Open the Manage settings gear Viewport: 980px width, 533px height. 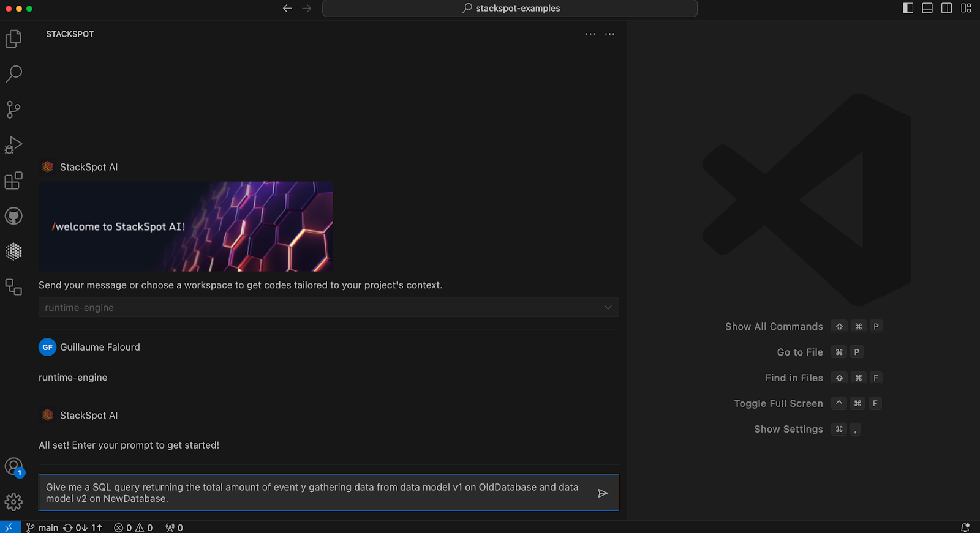(x=13, y=502)
